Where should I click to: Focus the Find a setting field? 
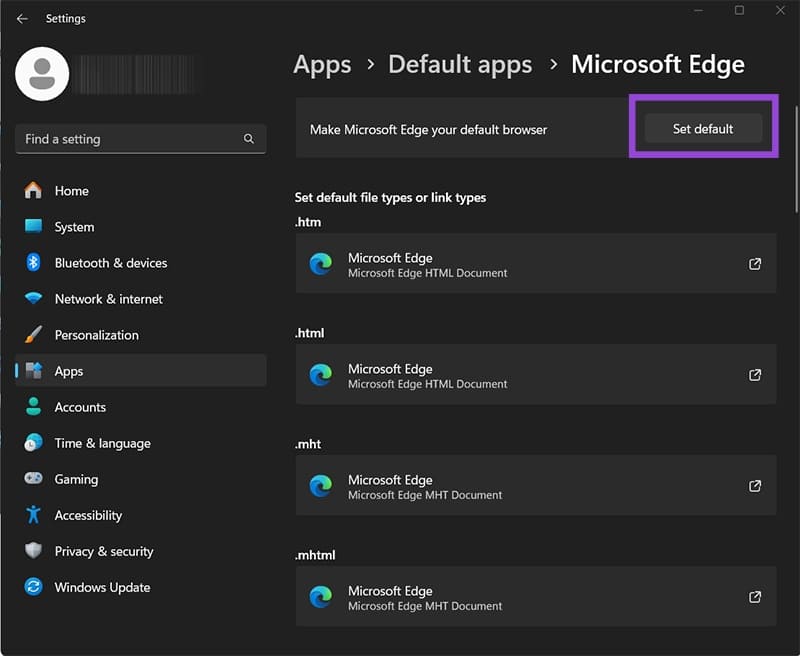[141, 139]
